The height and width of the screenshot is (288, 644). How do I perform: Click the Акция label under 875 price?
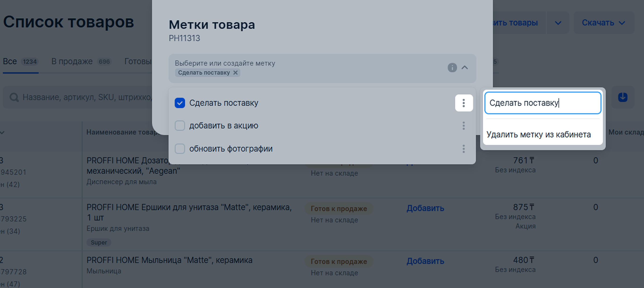coord(525,226)
